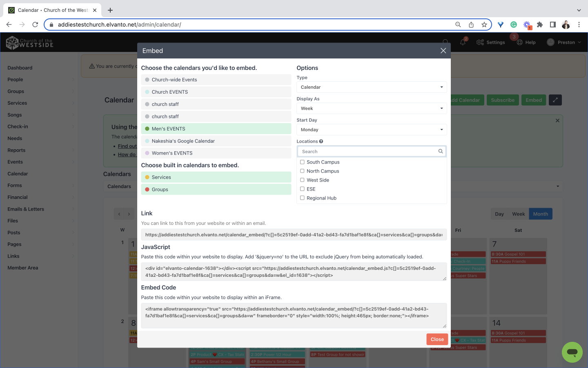Viewport: 588px width, 368px height.
Task: Click the magnifier icon in Locations search
Action: pyautogui.click(x=441, y=151)
